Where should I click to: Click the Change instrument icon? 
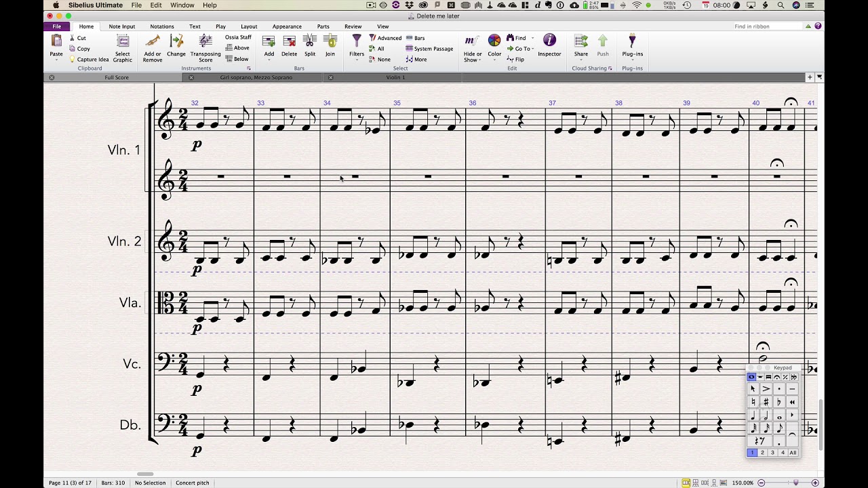coord(176,41)
